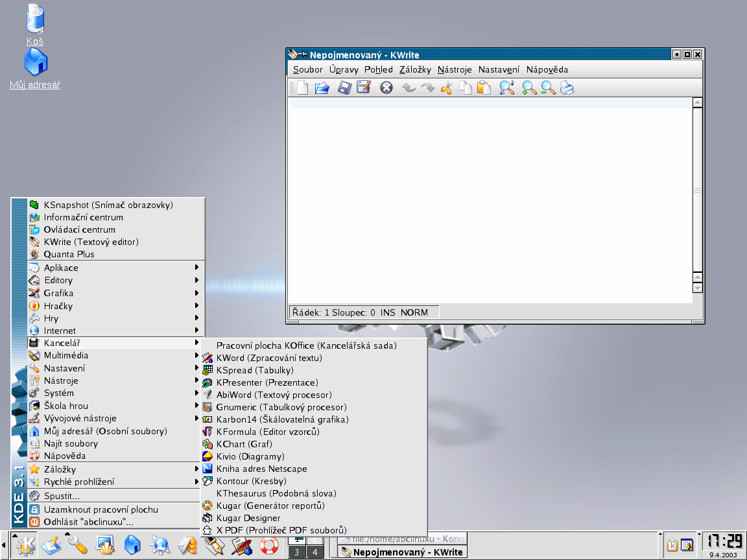Open the Nápověda menu in KWrite
Screen dimensions: 747x560
[547, 69]
